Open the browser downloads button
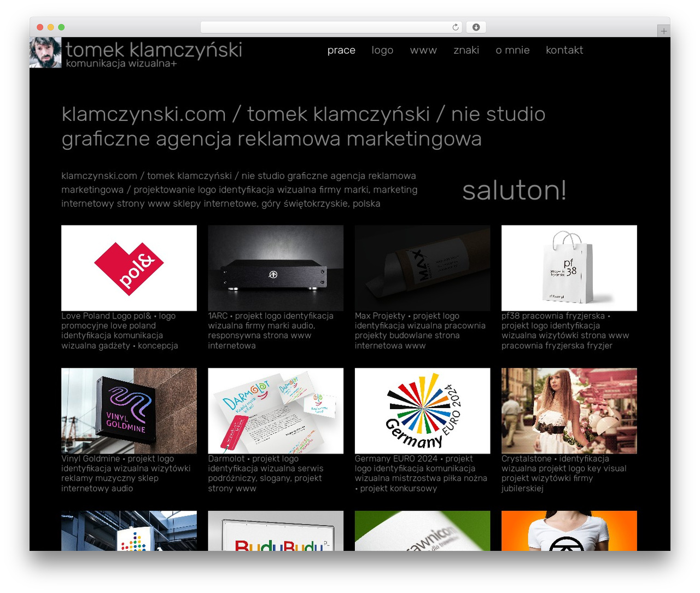Viewport: 700px width, 593px height. (476, 27)
